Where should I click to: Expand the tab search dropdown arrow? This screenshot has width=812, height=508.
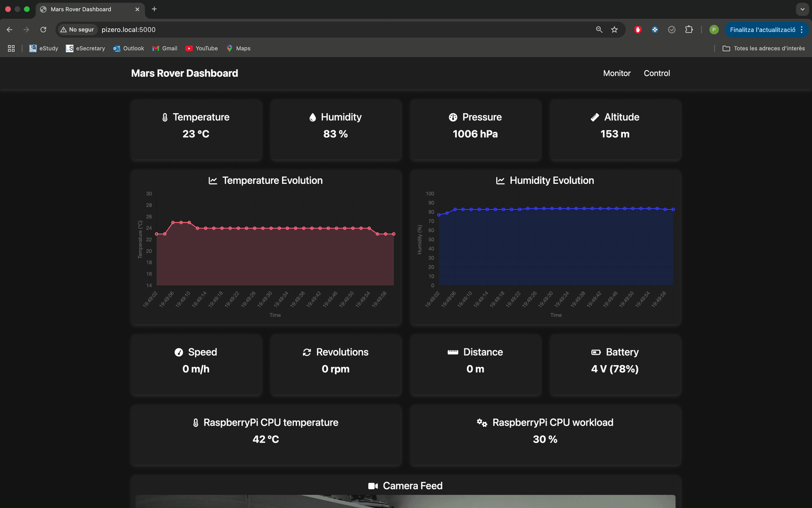(x=802, y=9)
